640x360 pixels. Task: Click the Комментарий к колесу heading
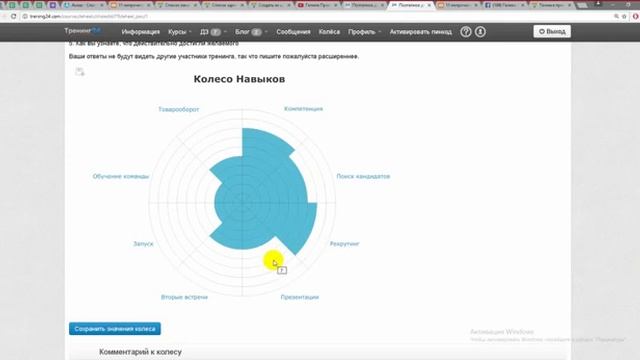coord(140,352)
